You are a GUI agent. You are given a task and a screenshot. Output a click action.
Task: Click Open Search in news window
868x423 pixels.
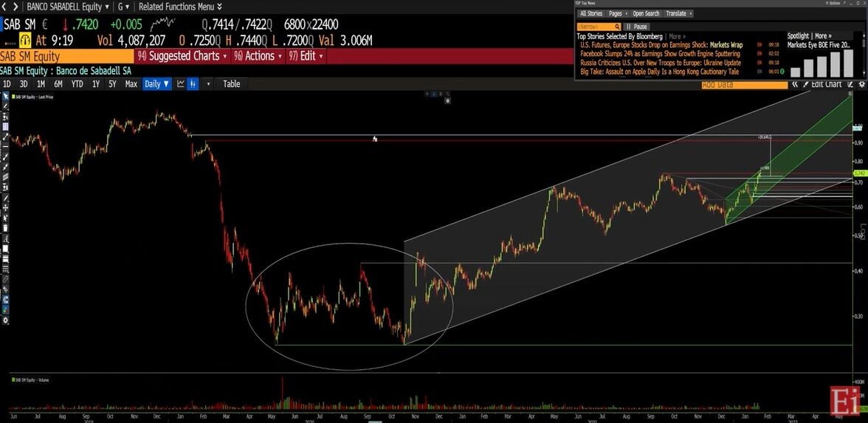[x=646, y=13]
